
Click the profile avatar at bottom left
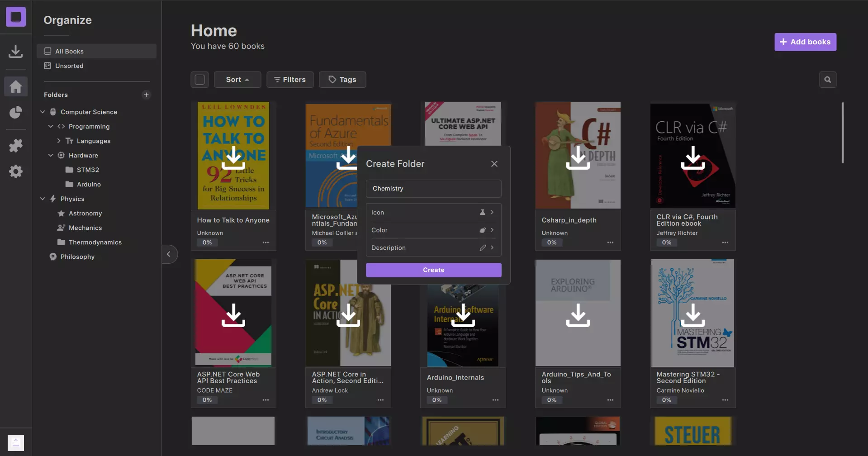click(16, 442)
